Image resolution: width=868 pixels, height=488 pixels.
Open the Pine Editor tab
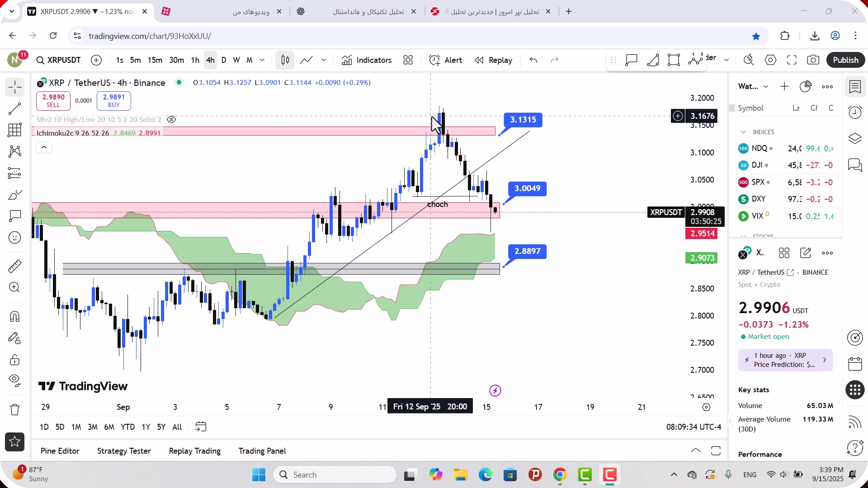(x=60, y=451)
